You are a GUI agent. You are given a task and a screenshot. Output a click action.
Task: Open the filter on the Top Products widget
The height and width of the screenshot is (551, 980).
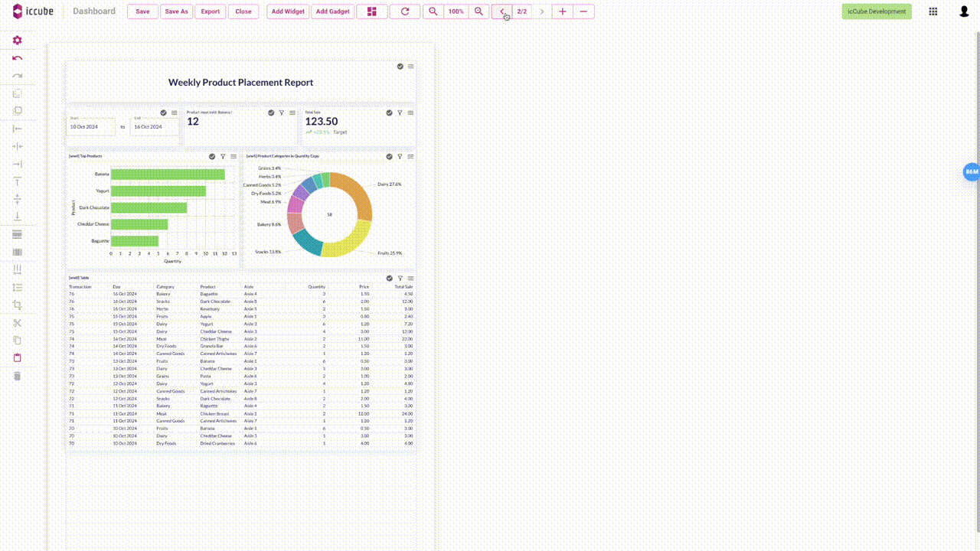tap(223, 156)
